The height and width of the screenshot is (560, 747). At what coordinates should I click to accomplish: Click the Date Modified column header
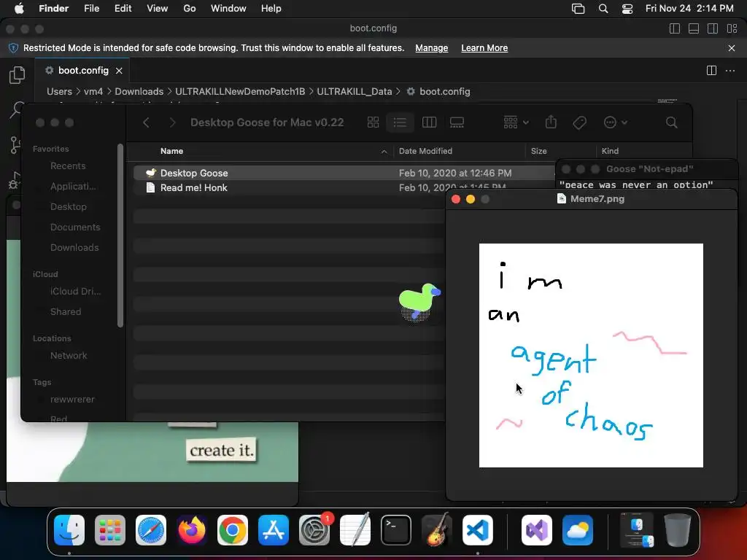pyautogui.click(x=425, y=151)
